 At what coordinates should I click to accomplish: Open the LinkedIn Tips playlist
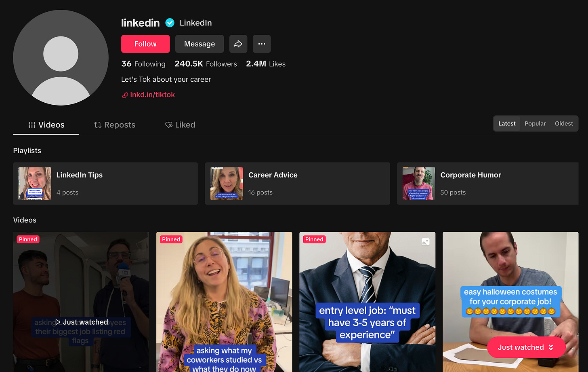click(105, 184)
